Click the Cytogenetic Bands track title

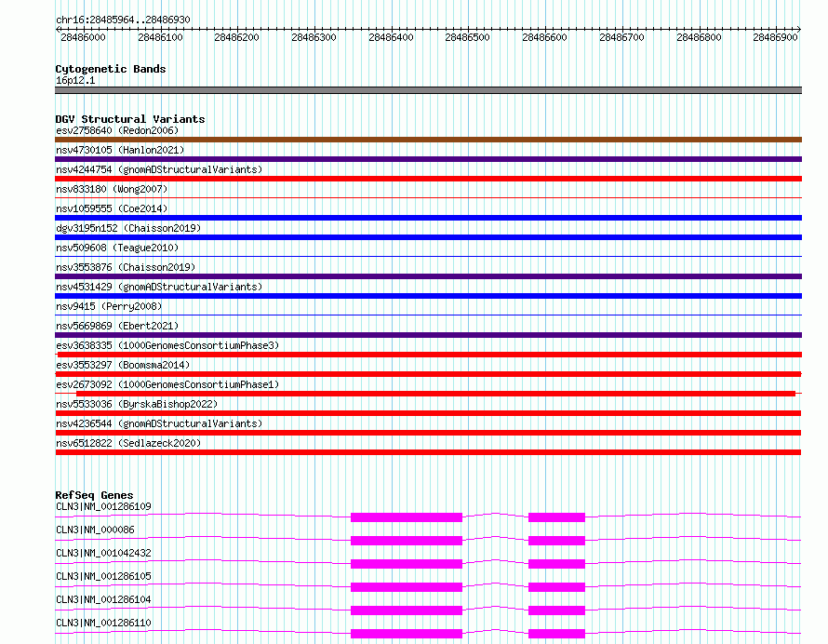[x=111, y=69]
